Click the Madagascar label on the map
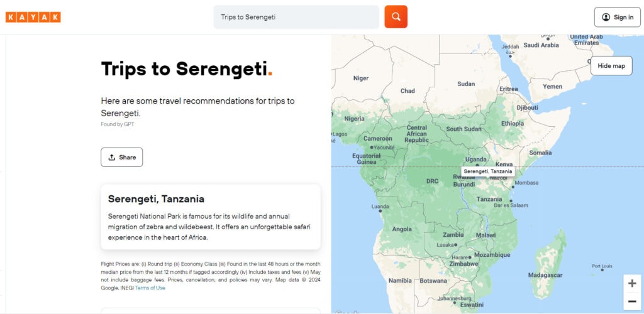 545,275
